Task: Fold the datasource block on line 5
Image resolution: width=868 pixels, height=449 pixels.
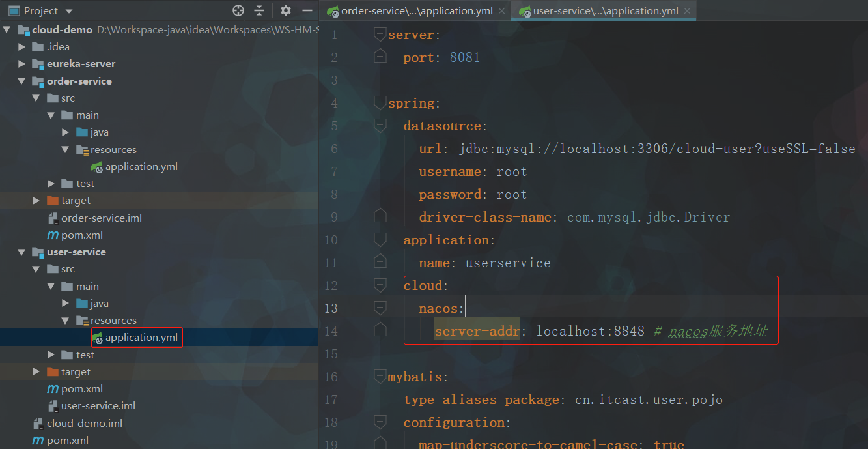Action: 380,126
